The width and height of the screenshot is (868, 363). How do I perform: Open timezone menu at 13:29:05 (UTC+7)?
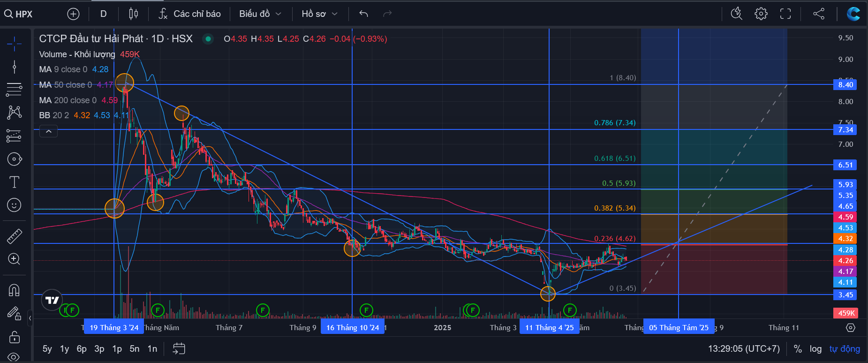[x=744, y=349]
